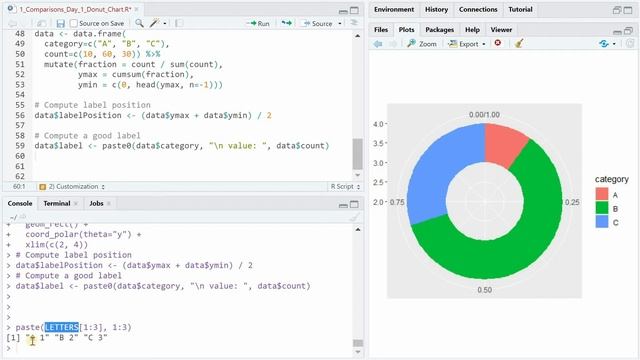Minimize the console pane
Viewport: 640px width, 360px height.
tap(343, 205)
